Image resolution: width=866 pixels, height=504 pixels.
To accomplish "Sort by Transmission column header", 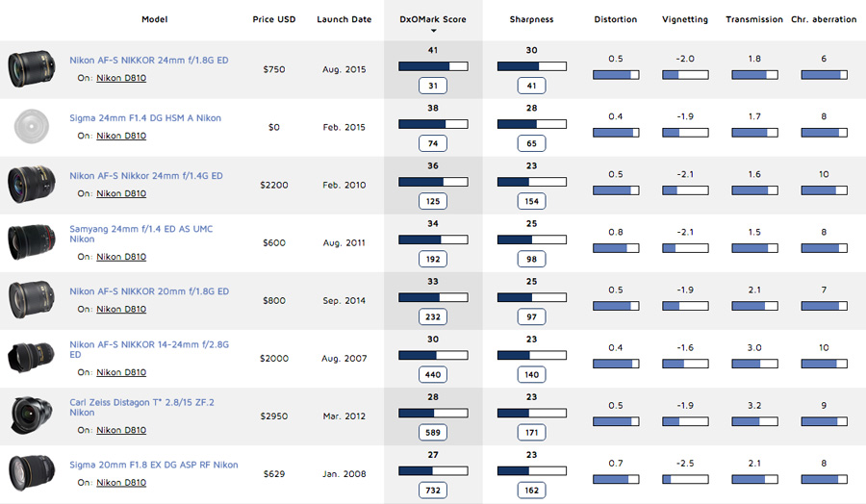I will [x=754, y=19].
